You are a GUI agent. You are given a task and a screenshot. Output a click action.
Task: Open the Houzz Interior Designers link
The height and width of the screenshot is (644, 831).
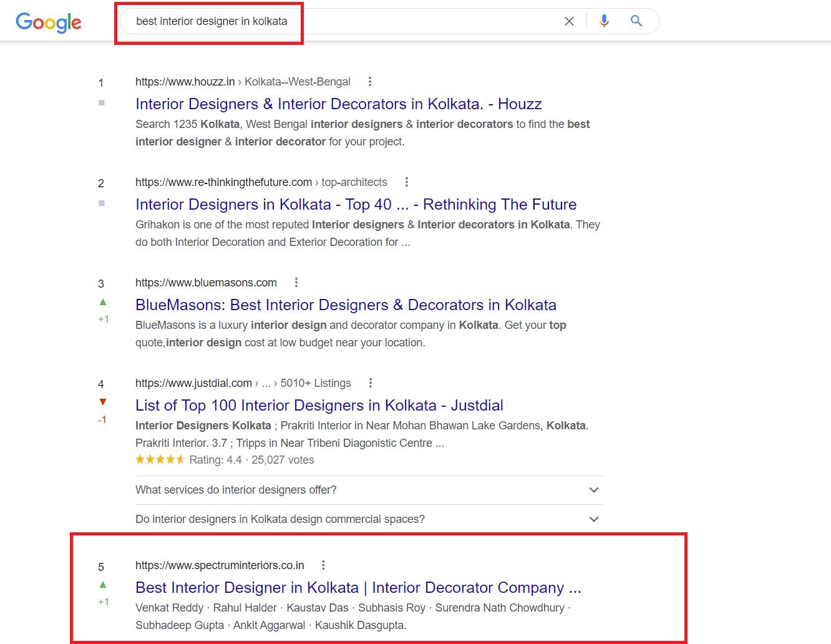338,104
